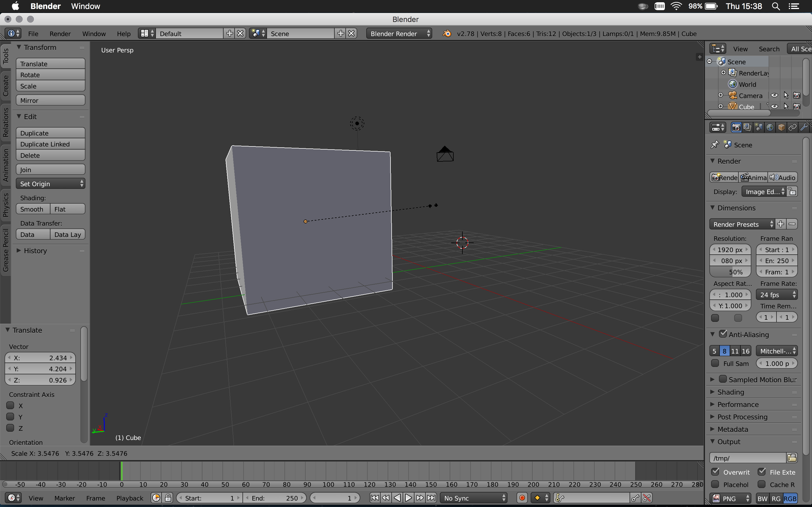Click the play animation button
Image resolution: width=812 pixels, height=507 pixels.
tap(408, 498)
